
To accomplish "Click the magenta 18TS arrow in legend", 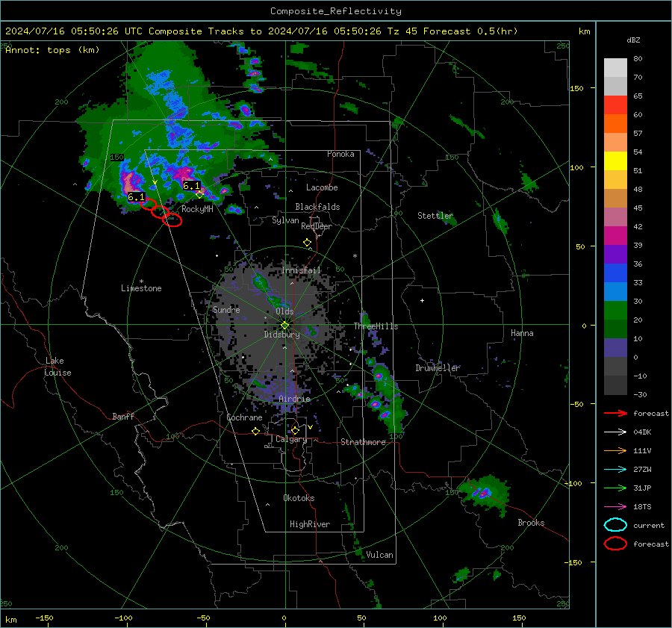I will tap(615, 507).
